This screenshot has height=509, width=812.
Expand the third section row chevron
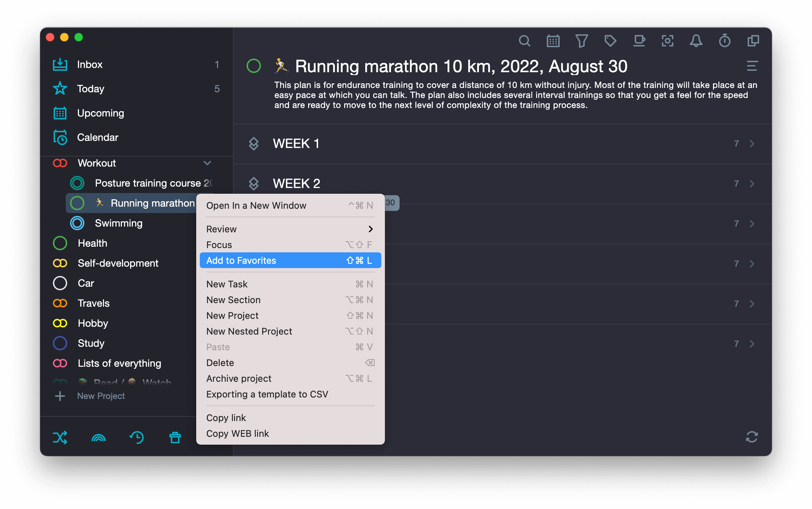pos(752,224)
